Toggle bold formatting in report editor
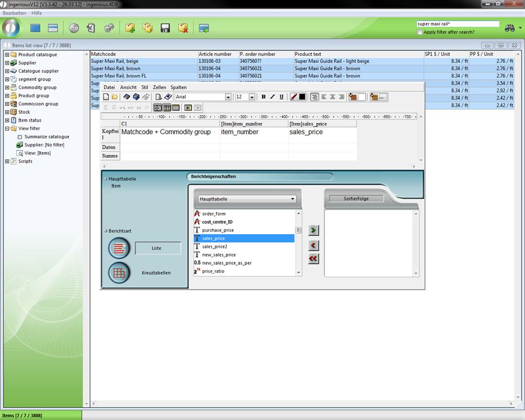The height and width of the screenshot is (420, 525). click(263, 97)
